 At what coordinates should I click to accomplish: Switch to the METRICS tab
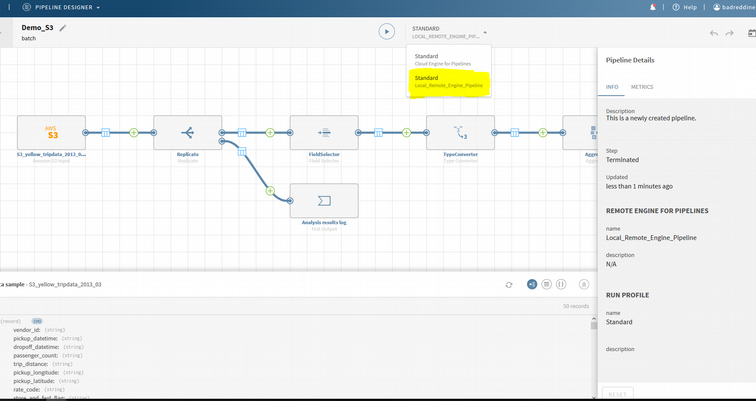click(642, 87)
